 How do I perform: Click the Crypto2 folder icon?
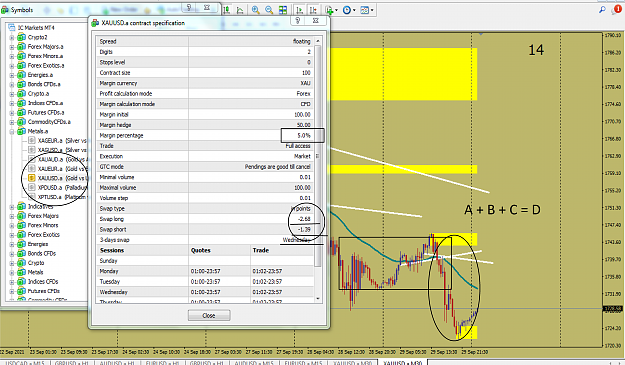click(22, 37)
